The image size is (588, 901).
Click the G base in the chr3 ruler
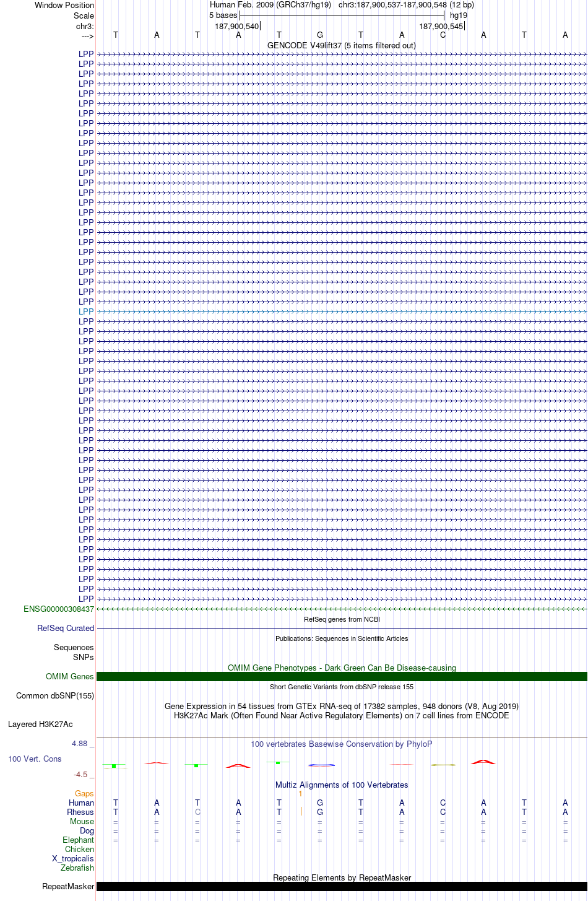point(320,35)
